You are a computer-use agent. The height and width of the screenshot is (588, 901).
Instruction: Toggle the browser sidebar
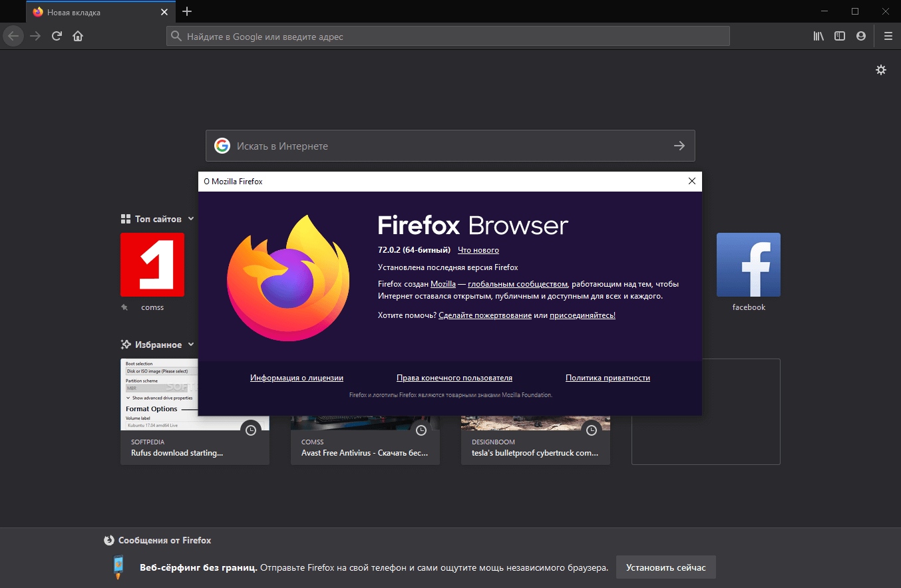pyautogui.click(x=839, y=36)
